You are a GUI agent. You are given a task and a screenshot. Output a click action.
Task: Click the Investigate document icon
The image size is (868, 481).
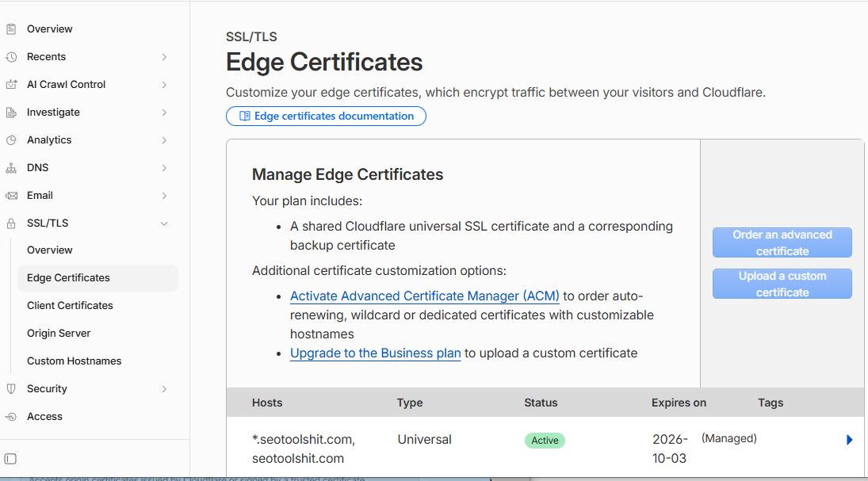[x=11, y=113]
